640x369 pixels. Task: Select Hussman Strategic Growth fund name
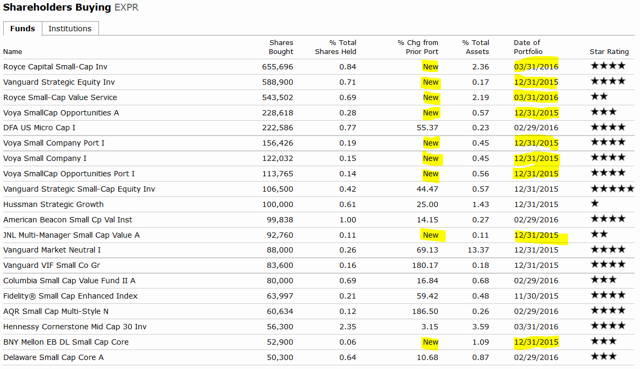[53, 205]
